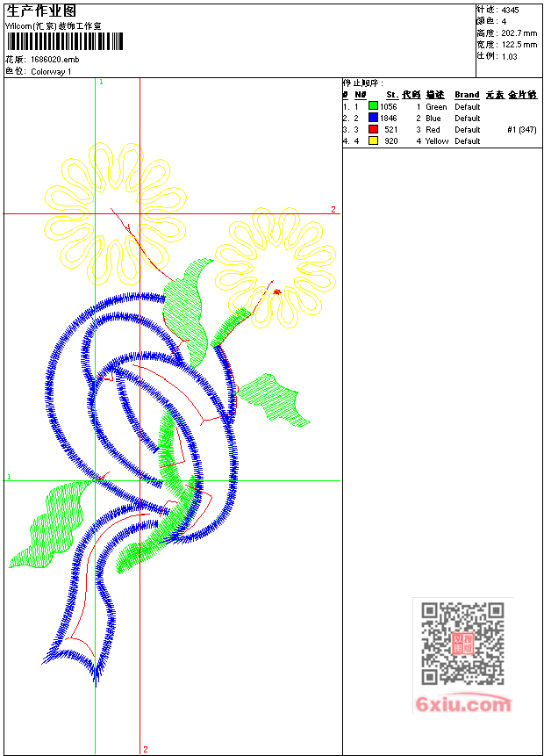Click the stitch count value 4345
This screenshot has width=544, height=756.
click(511, 10)
